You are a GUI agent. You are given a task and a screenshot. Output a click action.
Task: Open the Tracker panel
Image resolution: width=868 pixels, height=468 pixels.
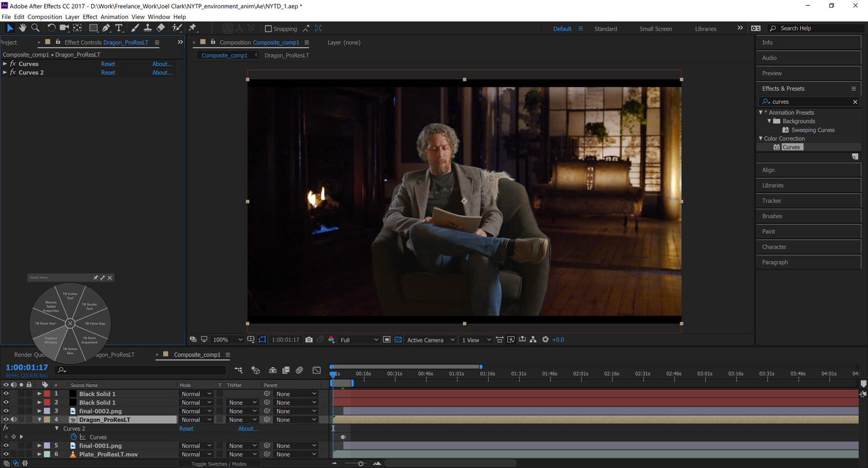808,201
